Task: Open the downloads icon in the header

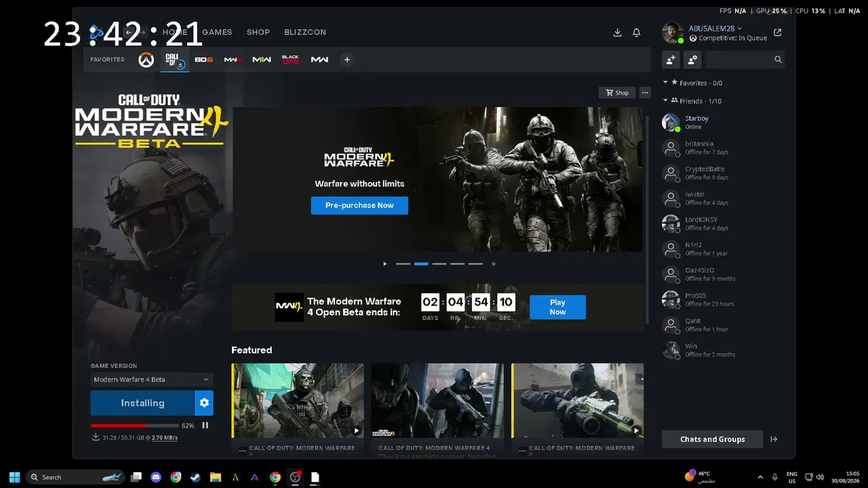Action: [617, 33]
